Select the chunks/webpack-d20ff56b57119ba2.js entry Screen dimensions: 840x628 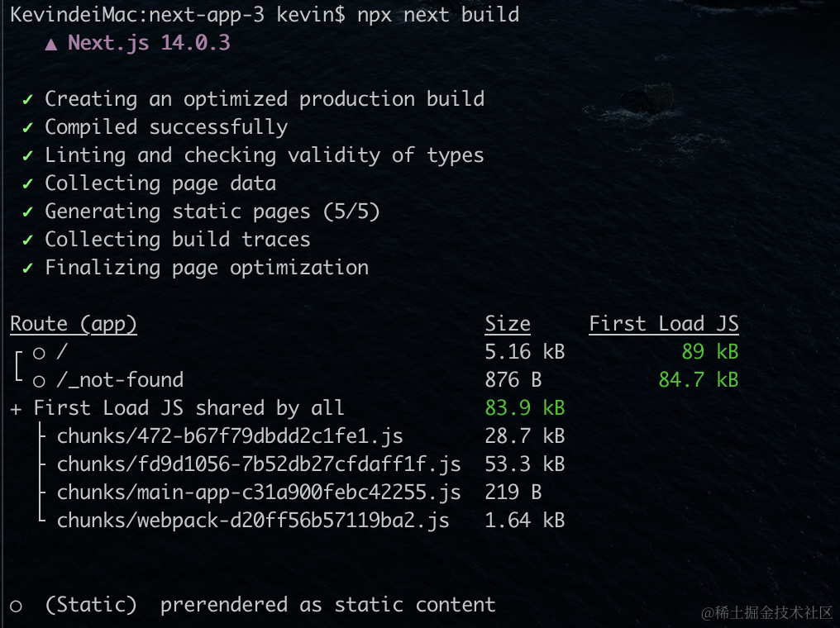pos(253,521)
